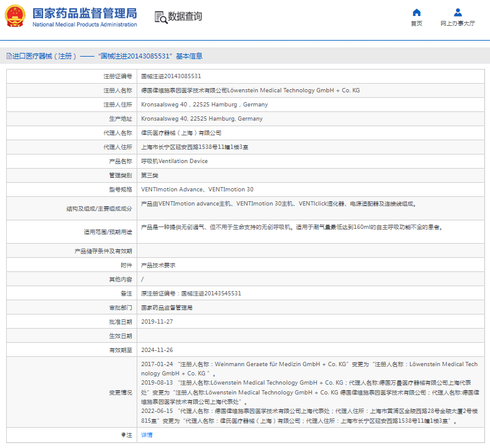Click the NMPA national emblem logo

click(x=15, y=17)
